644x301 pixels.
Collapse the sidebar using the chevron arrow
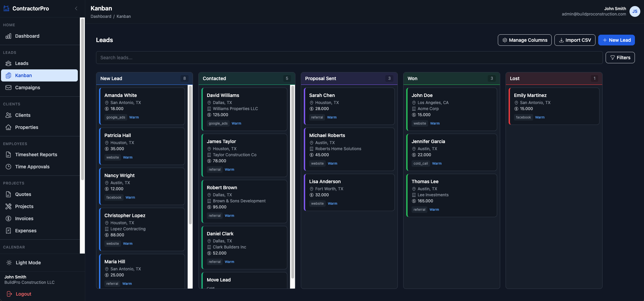pos(76,8)
